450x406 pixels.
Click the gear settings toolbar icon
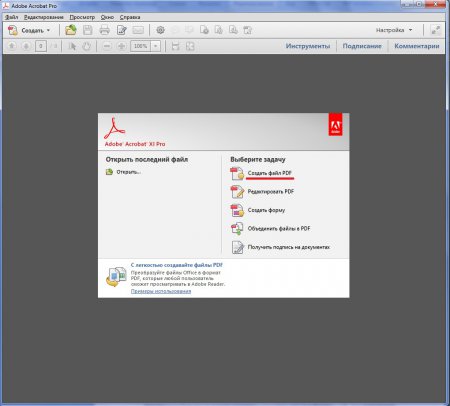pyautogui.click(x=160, y=30)
